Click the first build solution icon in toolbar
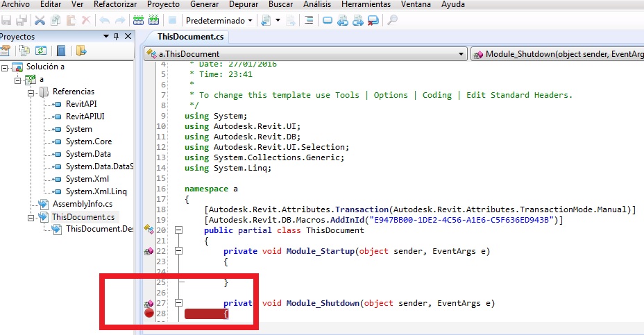This screenshot has width=644, height=335. coord(138,21)
